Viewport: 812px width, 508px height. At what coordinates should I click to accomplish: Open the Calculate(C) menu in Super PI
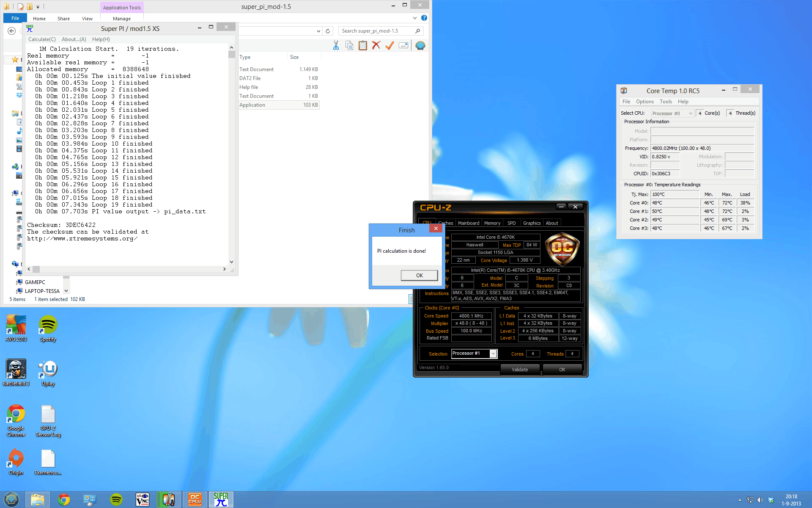pyautogui.click(x=42, y=39)
